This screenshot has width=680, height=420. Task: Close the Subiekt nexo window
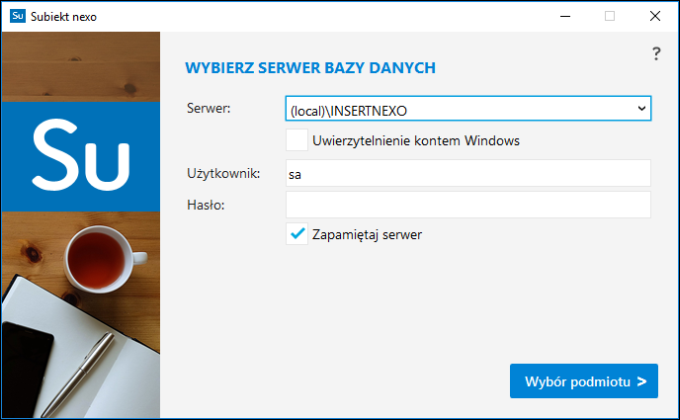coord(655,16)
